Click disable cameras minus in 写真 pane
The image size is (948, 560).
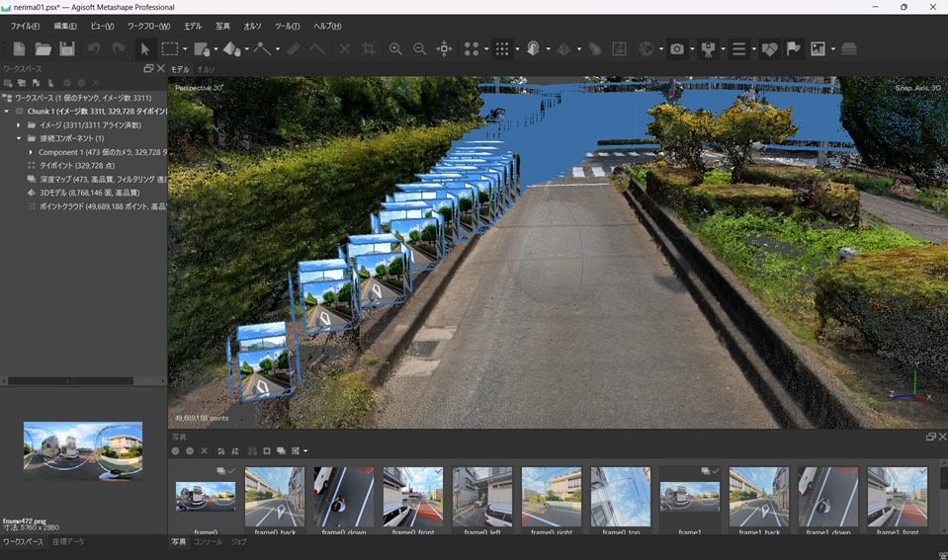pos(190,450)
